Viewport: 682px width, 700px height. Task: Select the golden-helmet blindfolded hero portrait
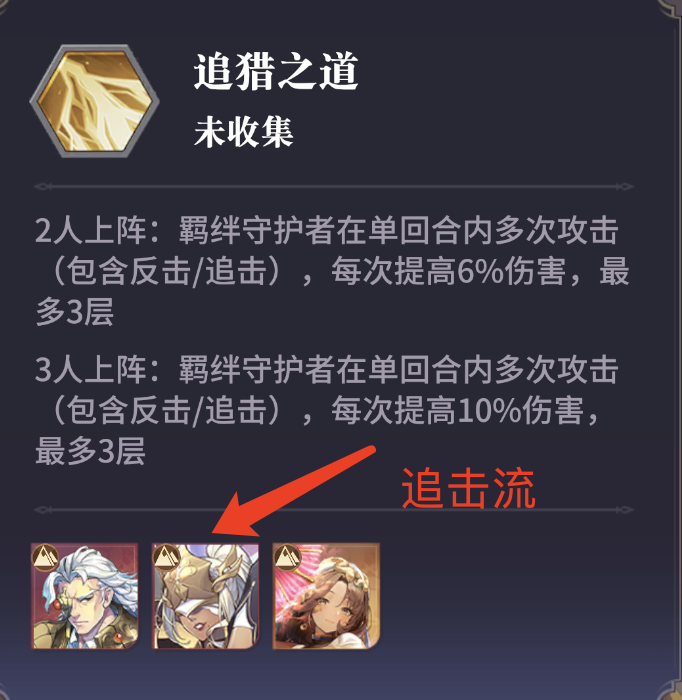point(206,596)
